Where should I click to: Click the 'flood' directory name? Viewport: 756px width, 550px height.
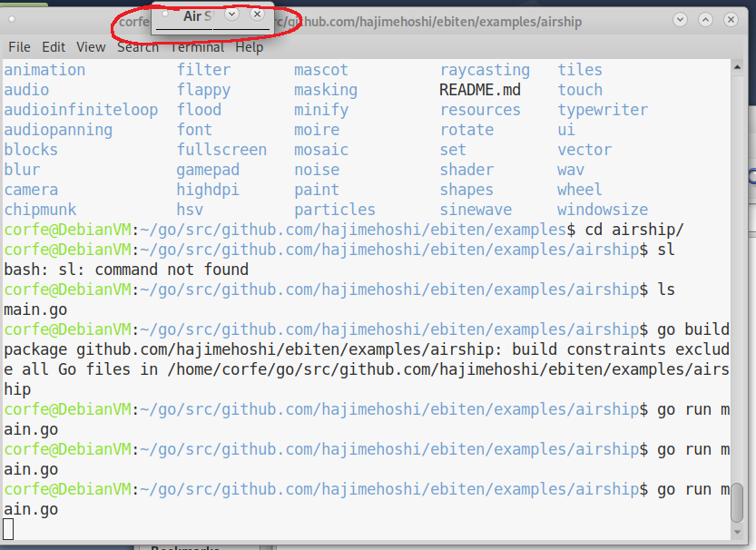click(199, 110)
